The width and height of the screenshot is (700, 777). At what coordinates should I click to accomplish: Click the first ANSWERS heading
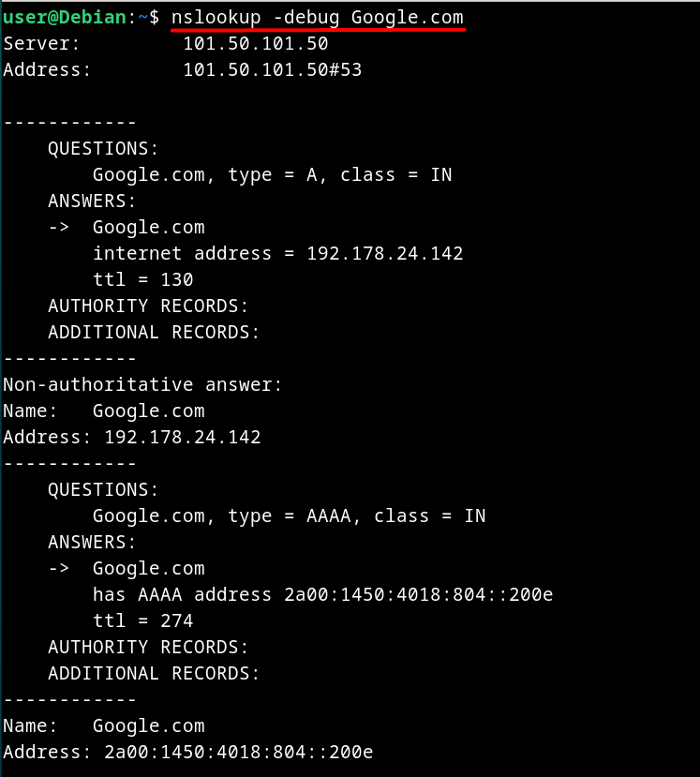[x=92, y=202]
